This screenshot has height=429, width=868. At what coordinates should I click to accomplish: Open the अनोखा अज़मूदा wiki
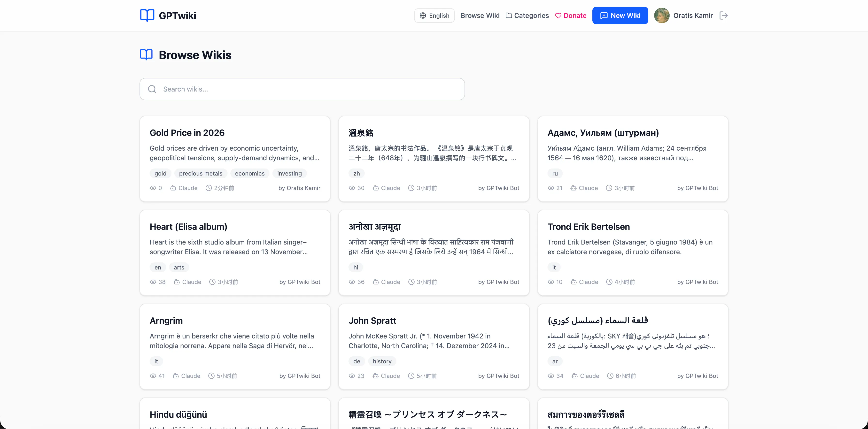pyautogui.click(x=374, y=227)
